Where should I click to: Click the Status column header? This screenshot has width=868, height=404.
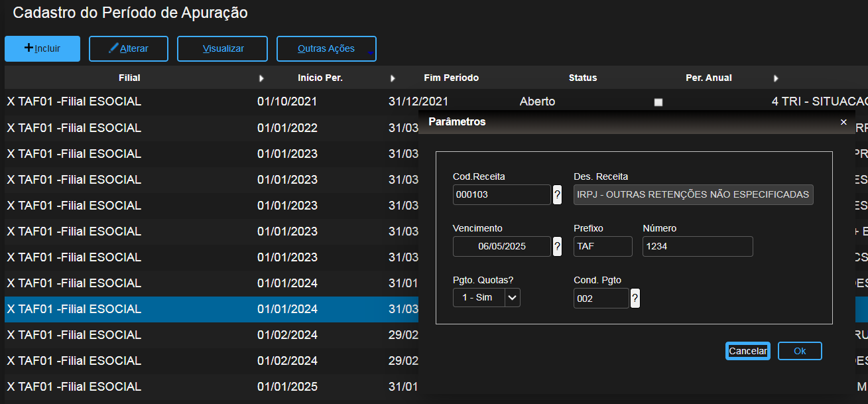pos(583,78)
